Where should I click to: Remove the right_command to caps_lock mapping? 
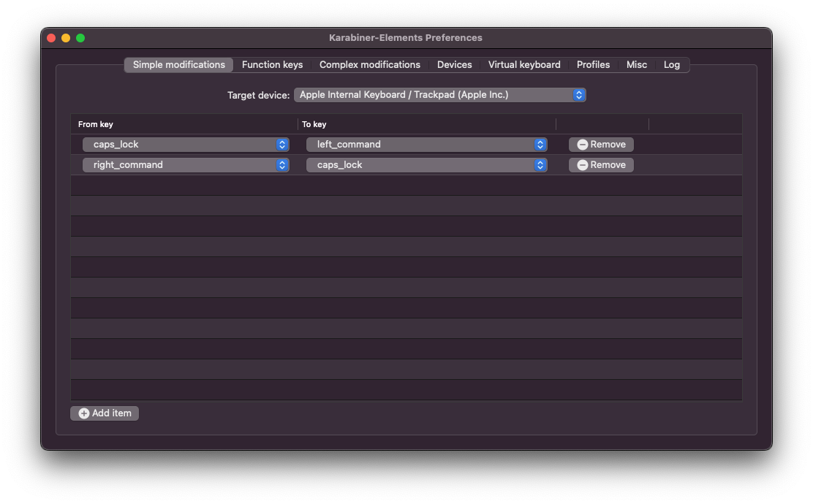(x=601, y=165)
